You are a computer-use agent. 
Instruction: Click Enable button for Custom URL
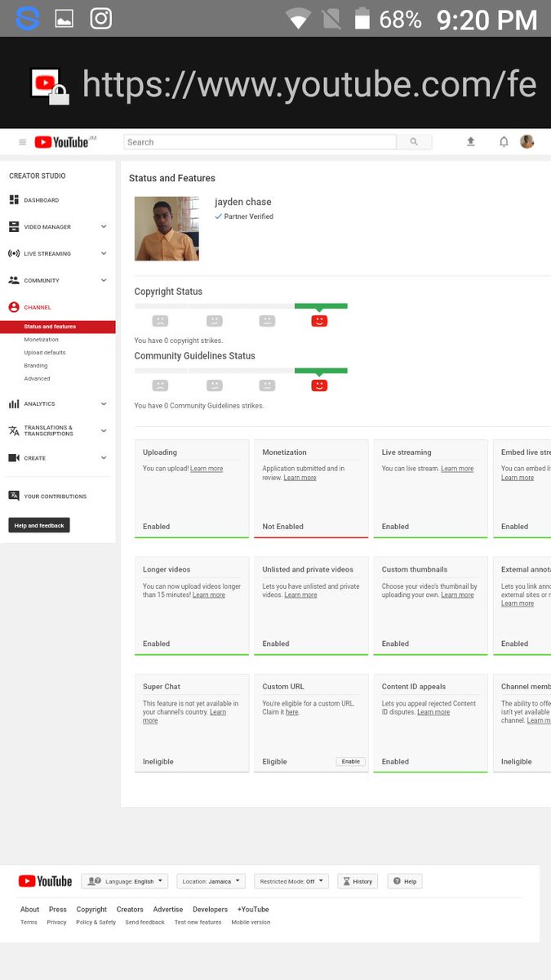tap(351, 761)
